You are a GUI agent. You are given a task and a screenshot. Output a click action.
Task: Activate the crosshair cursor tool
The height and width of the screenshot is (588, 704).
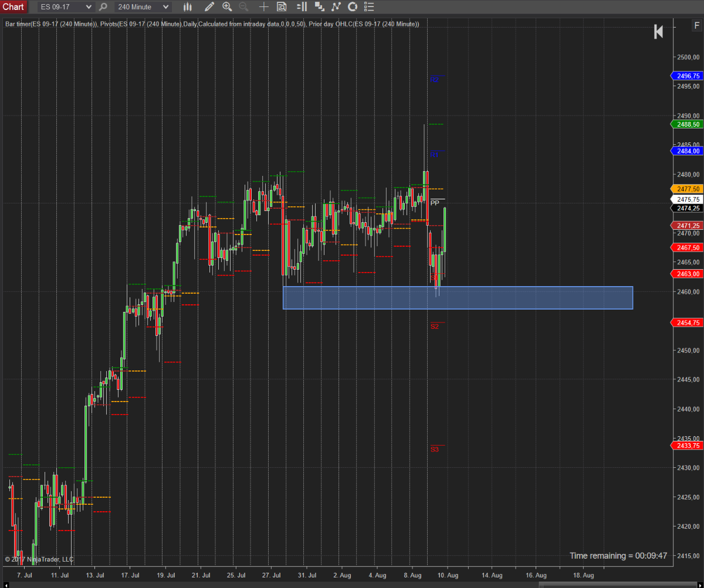[x=264, y=7]
